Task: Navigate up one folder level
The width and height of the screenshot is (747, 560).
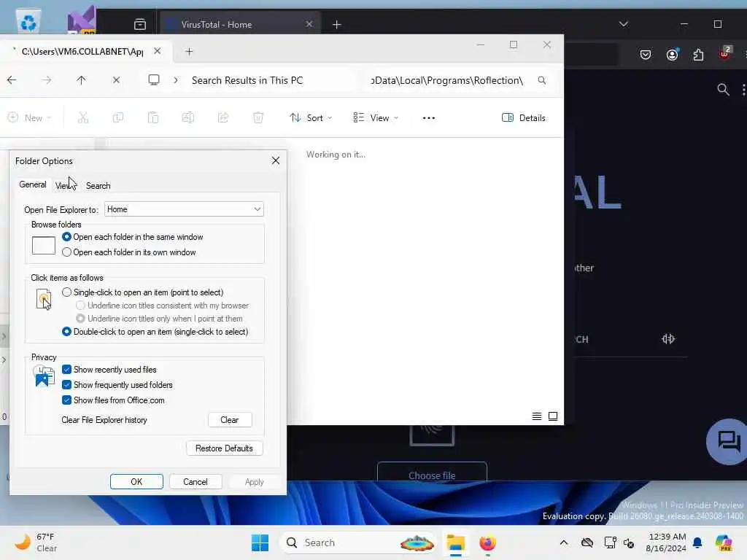Action: coord(82,80)
